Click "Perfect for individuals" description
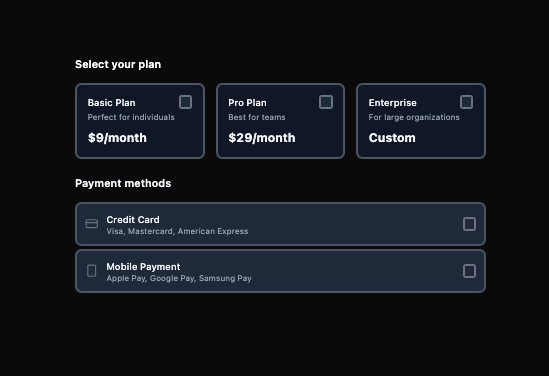 (x=131, y=117)
